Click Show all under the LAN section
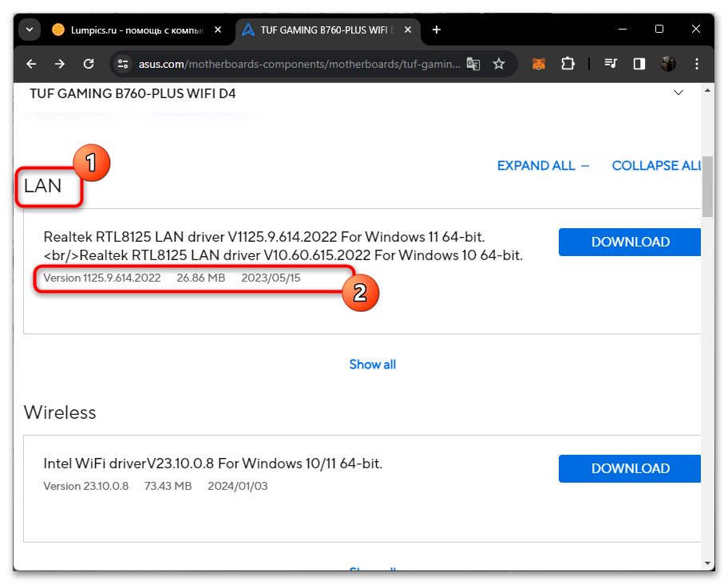This screenshot has width=728, height=584. [372, 365]
